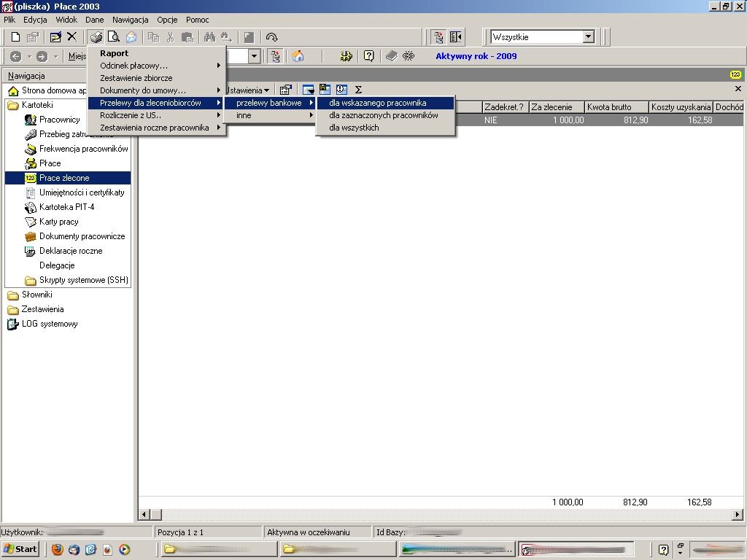Open the Opcje menu

coord(167,20)
